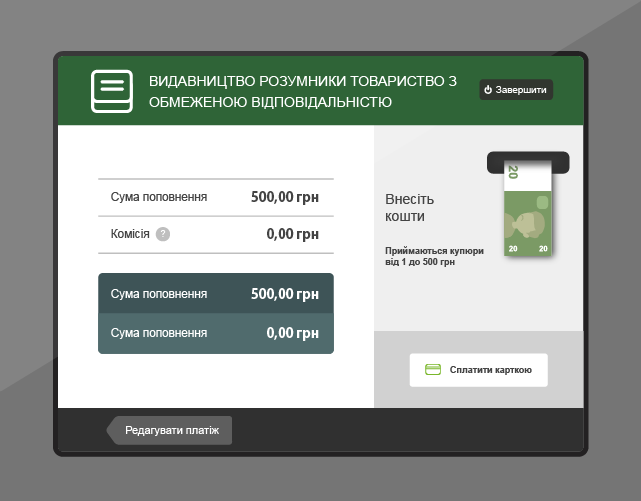Click the commission help question mark icon
641x501 pixels.
[163, 234]
